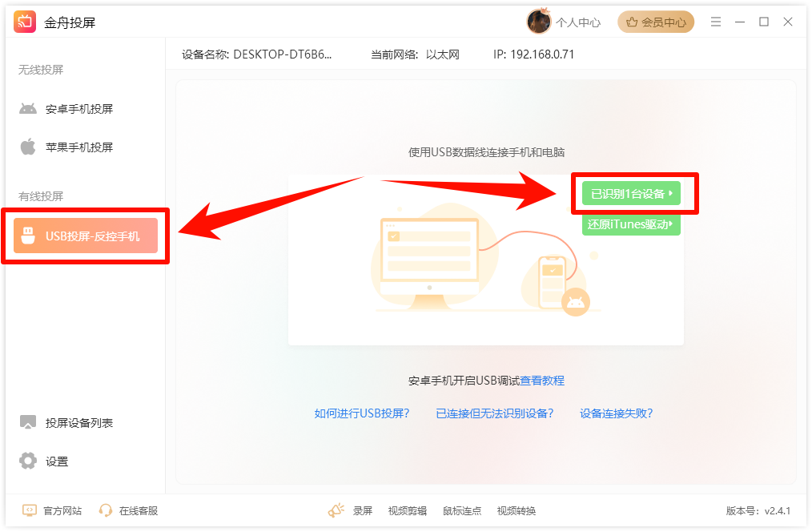Open the 查看教程 tutorial link
The image size is (812, 532).
pyautogui.click(x=542, y=381)
